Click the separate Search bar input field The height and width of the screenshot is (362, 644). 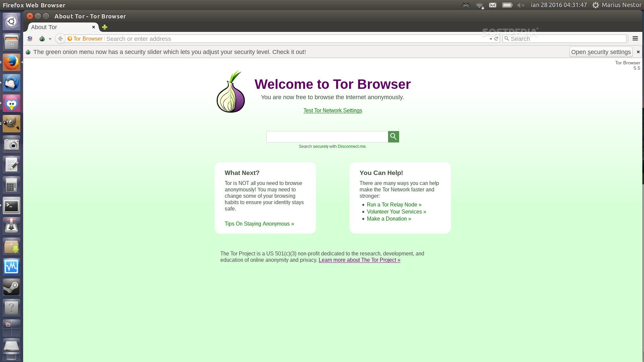[x=567, y=39]
